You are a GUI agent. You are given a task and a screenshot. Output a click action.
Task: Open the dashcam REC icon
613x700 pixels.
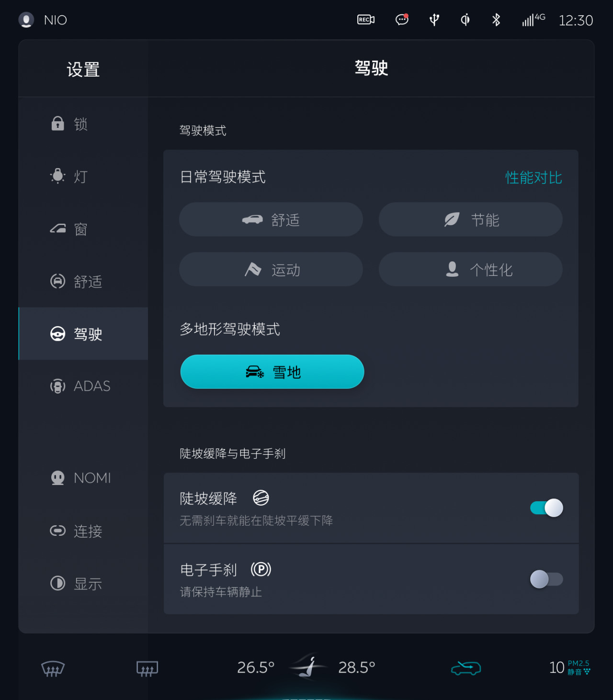point(366,20)
